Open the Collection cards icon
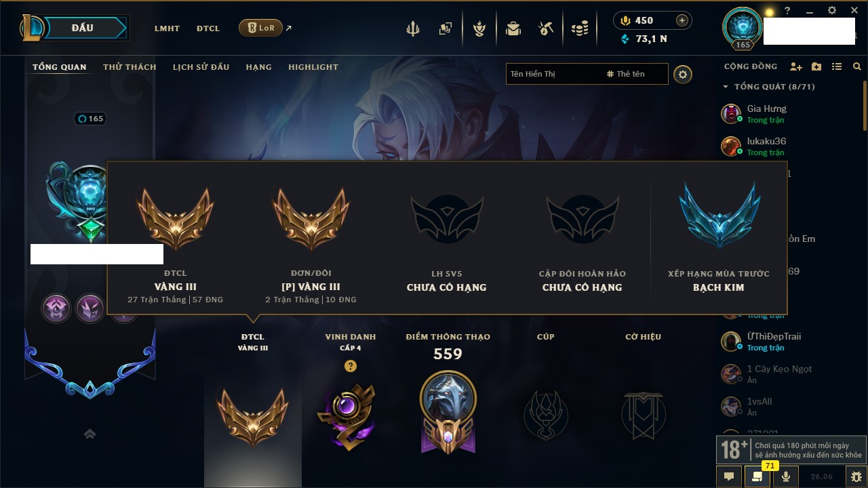Screen dimensions: 868x488 pyautogui.click(x=445, y=28)
